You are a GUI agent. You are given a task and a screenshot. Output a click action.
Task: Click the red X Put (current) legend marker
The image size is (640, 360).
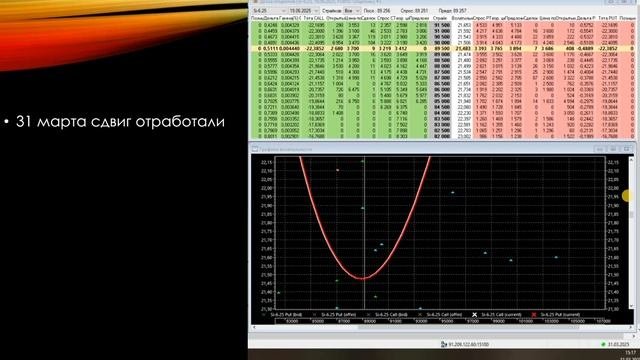coord(533,315)
